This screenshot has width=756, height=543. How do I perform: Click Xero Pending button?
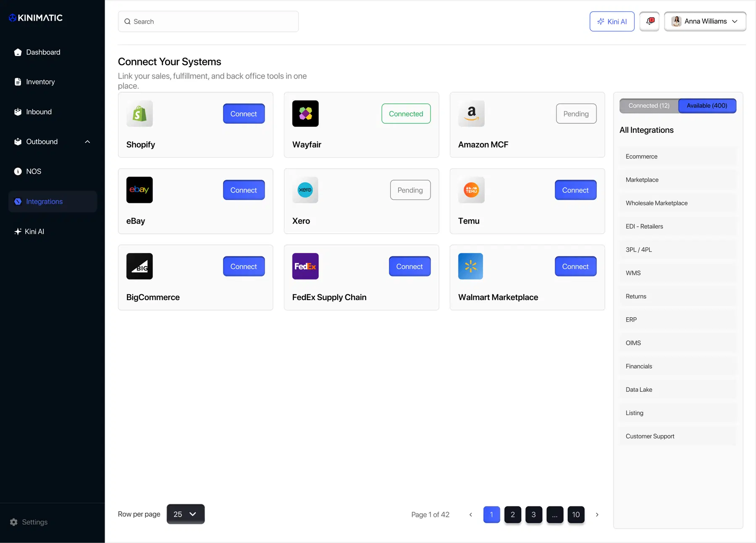point(410,190)
